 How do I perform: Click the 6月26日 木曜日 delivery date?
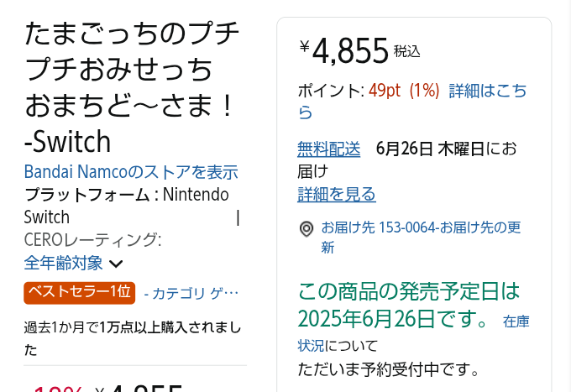431,149
